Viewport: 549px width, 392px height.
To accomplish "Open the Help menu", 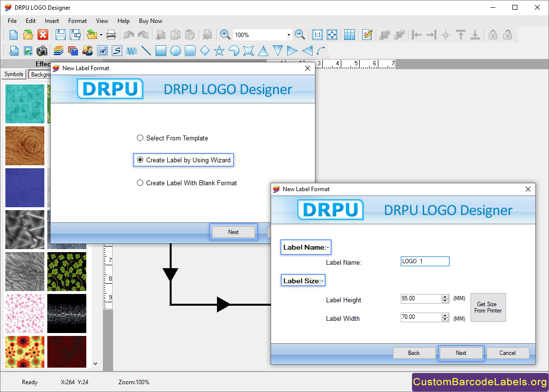I will click(x=123, y=21).
